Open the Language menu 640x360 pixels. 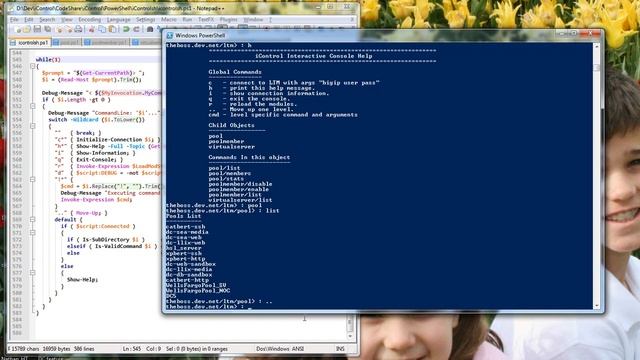118,19
